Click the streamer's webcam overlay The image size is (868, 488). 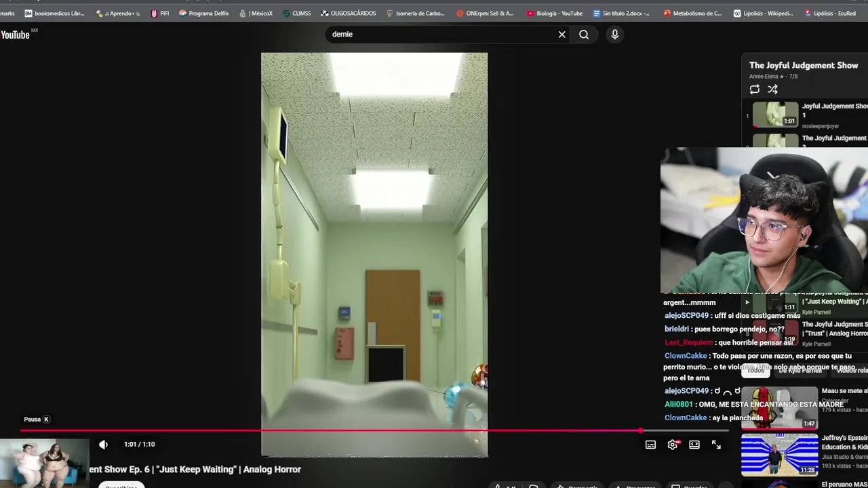(x=764, y=220)
